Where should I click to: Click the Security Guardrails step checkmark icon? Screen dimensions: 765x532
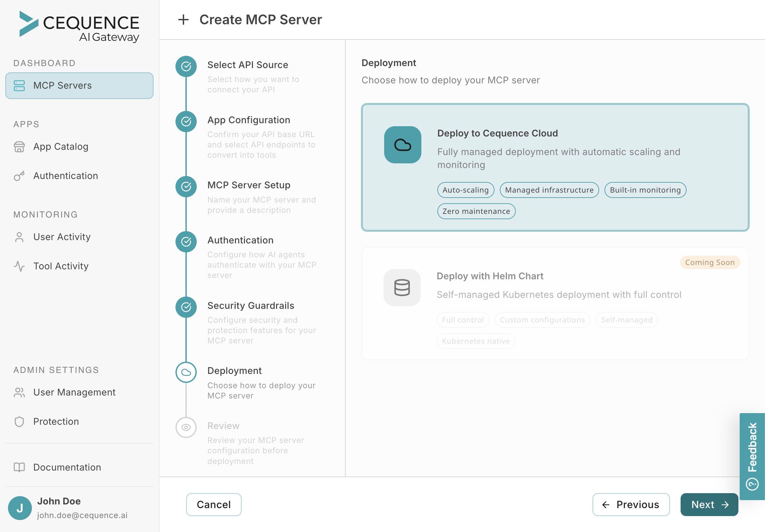pyautogui.click(x=186, y=307)
